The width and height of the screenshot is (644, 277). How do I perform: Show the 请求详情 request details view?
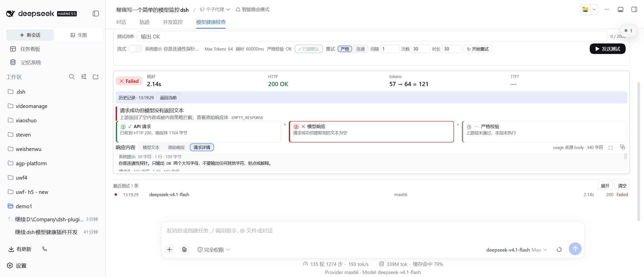tap(202, 147)
